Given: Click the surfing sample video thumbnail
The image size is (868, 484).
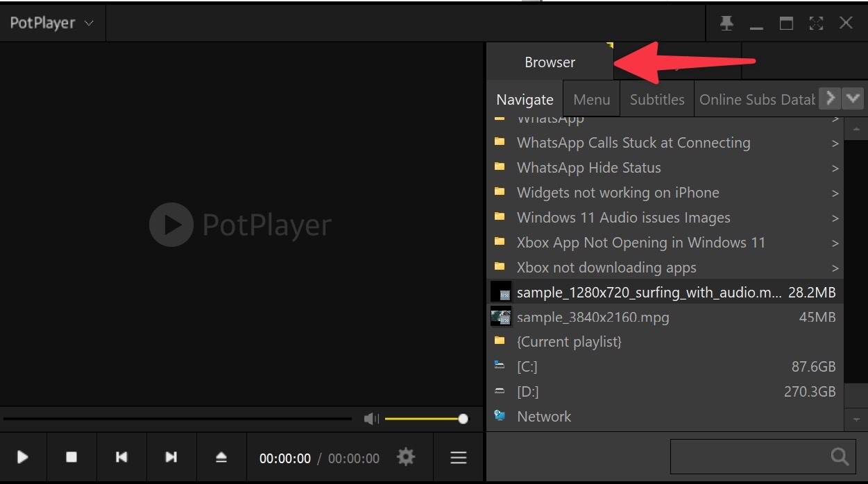Looking at the screenshot, I should pyautogui.click(x=500, y=292).
